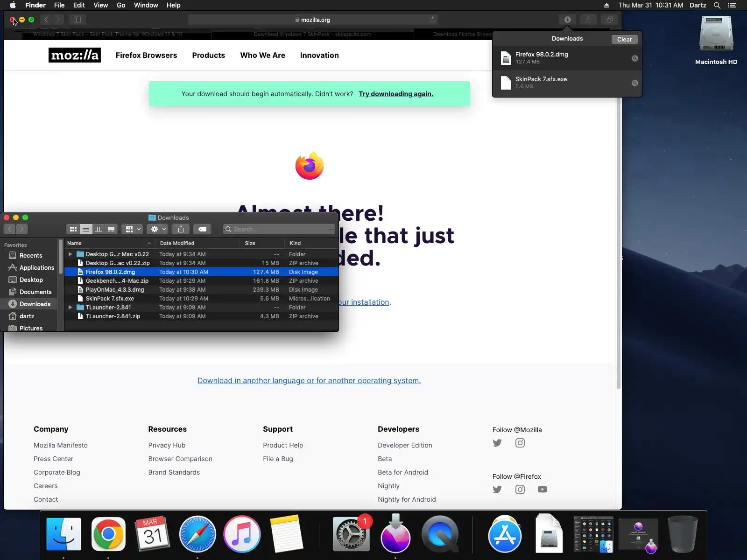Image resolution: width=747 pixels, height=560 pixels.
Task: Open Trash in the Dock
Action: click(683, 534)
